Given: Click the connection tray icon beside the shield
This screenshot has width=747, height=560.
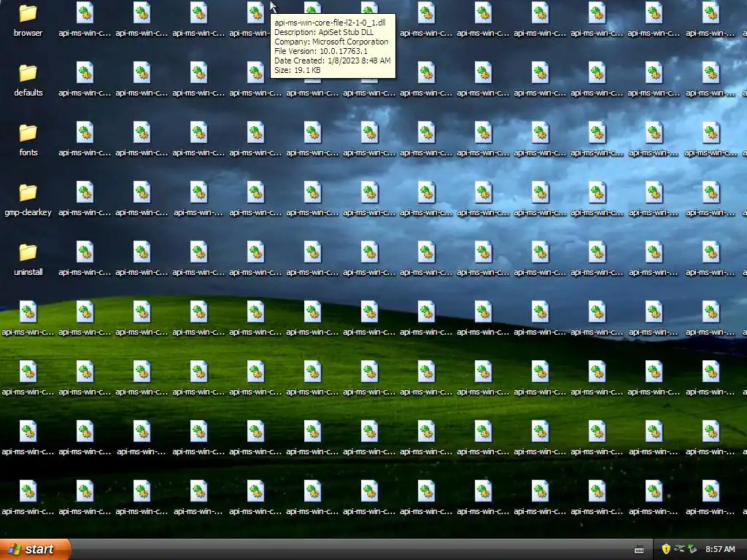Looking at the screenshot, I should pyautogui.click(x=679, y=549).
